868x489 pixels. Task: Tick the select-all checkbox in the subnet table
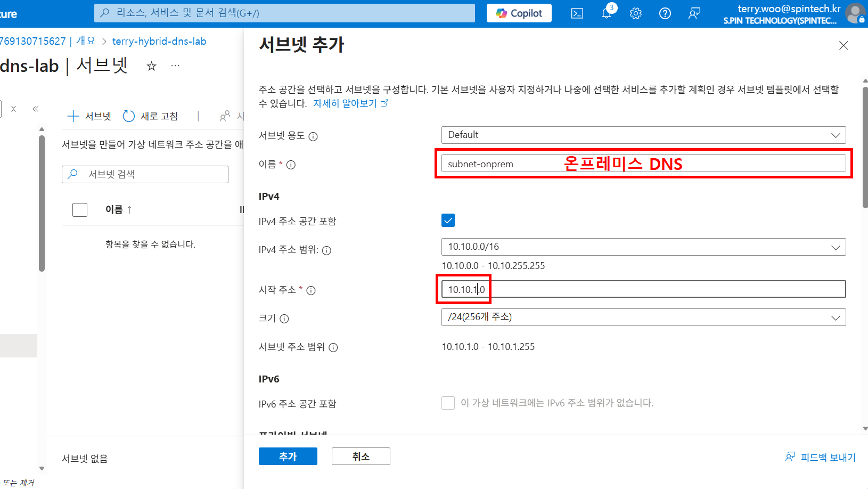[80, 210]
